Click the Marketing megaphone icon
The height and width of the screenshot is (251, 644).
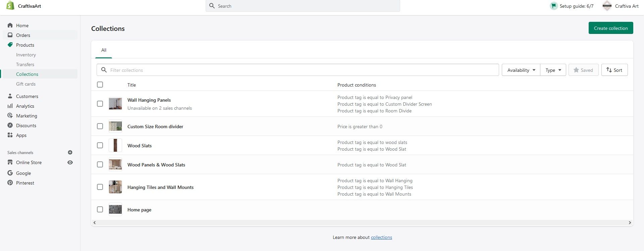click(10, 116)
